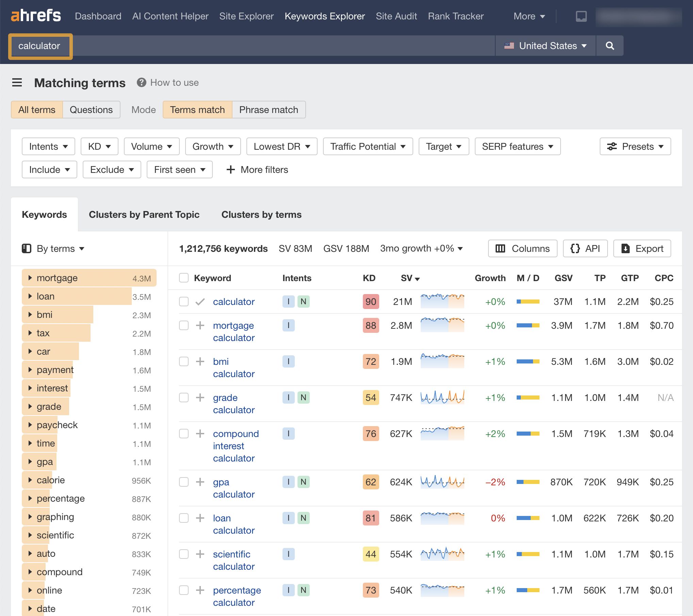693x616 pixels.
Task: Click the More filters button
Action: click(x=257, y=169)
